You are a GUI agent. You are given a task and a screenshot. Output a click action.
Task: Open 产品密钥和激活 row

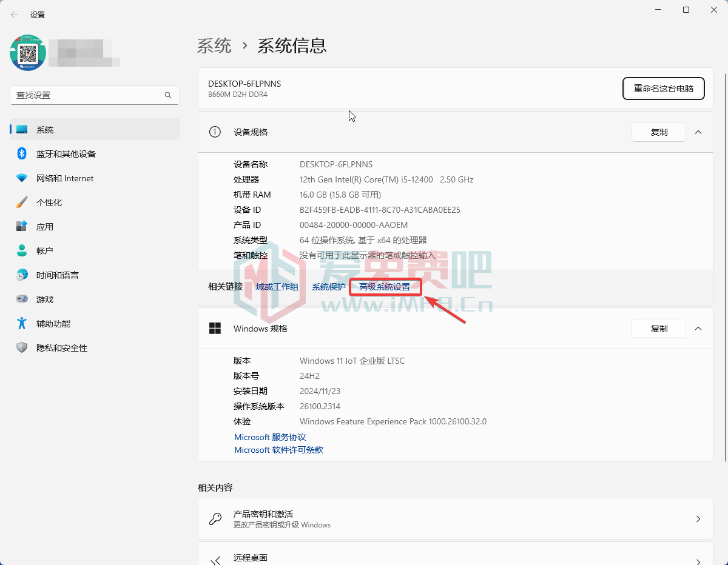(x=456, y=519)
